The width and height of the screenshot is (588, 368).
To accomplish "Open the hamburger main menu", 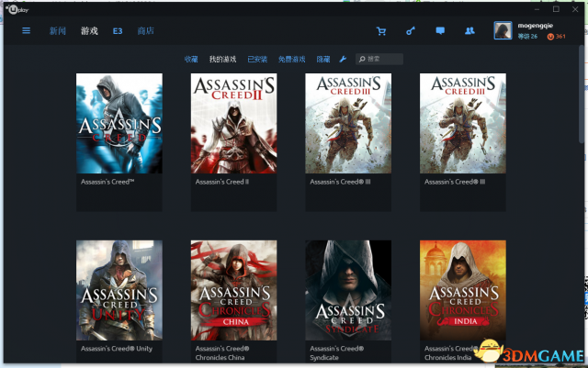I will pos(26,30).
